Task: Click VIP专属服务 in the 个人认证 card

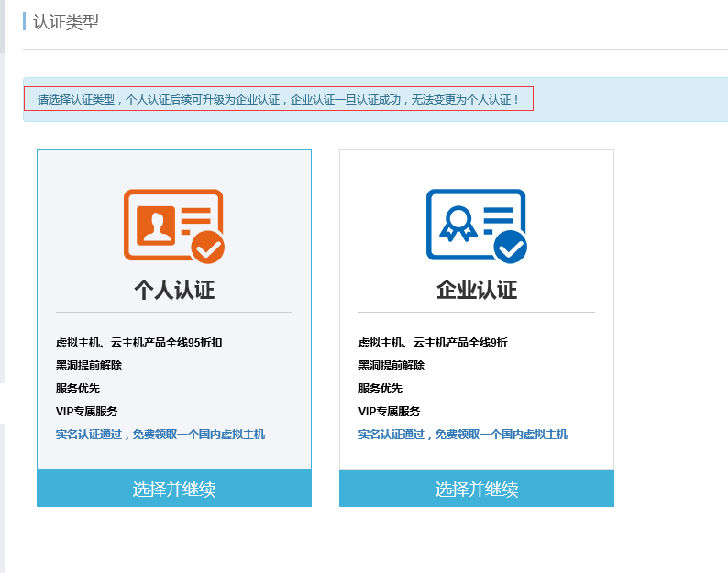Action: point(87,411)
